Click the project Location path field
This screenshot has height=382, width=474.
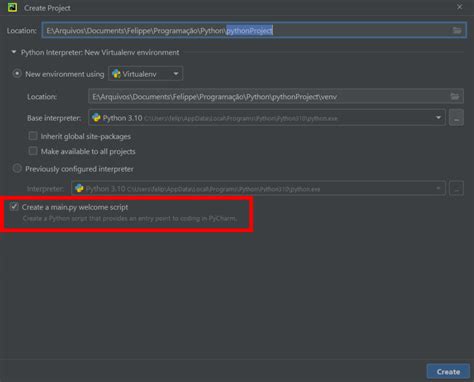(x=254, y=31)
